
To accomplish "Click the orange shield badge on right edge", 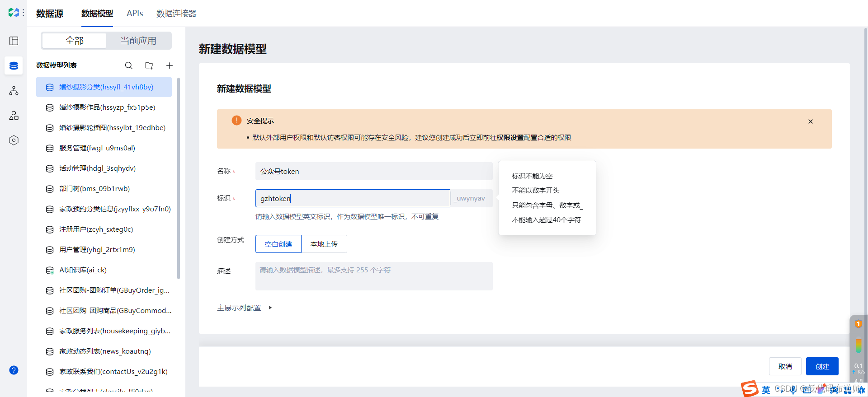I will click(858, 324).
